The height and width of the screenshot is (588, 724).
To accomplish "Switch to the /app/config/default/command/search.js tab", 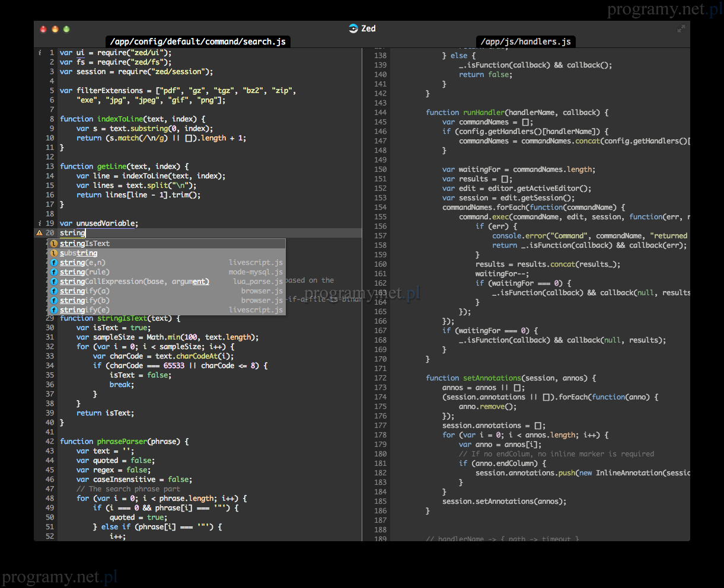I will [x=198, y=41].
